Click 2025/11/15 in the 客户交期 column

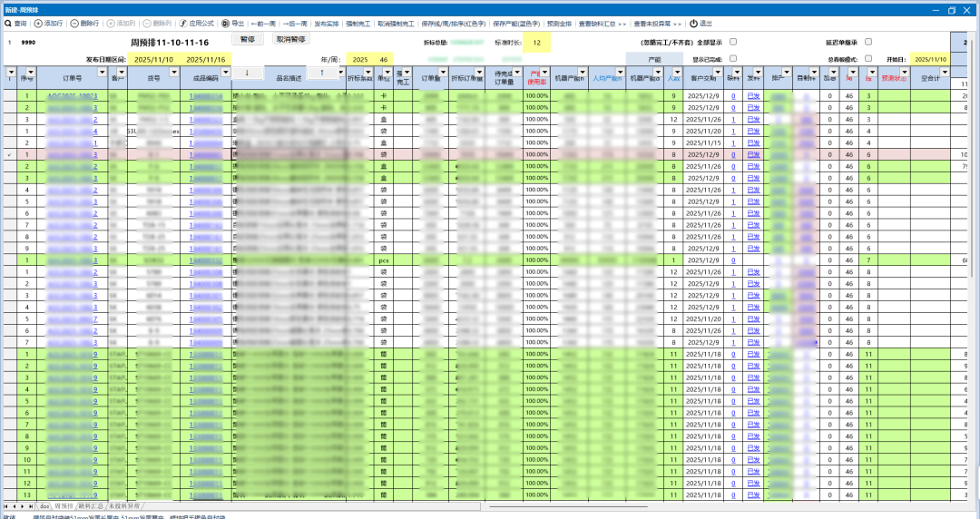(x=703, y=142)
